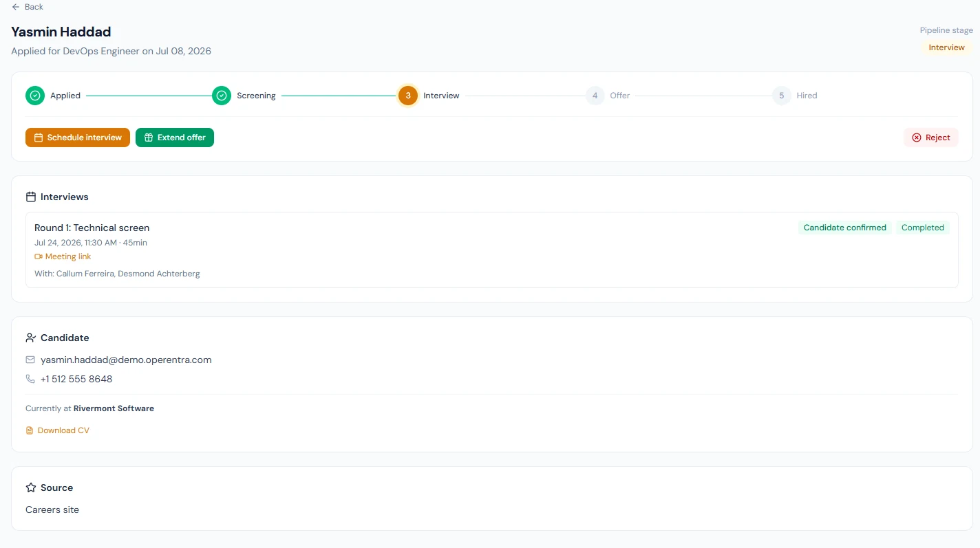
Task: Click the Applied step label
Action: point(65,96)
